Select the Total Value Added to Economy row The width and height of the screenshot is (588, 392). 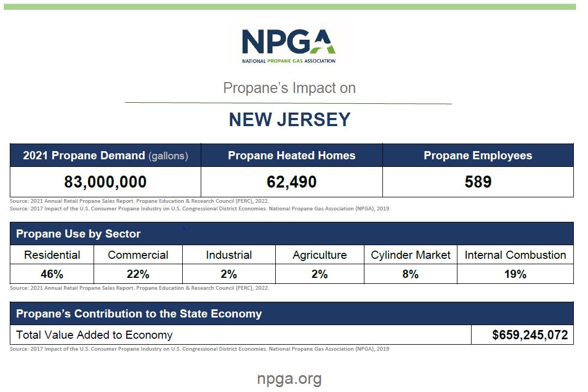[x=94, y=335]
